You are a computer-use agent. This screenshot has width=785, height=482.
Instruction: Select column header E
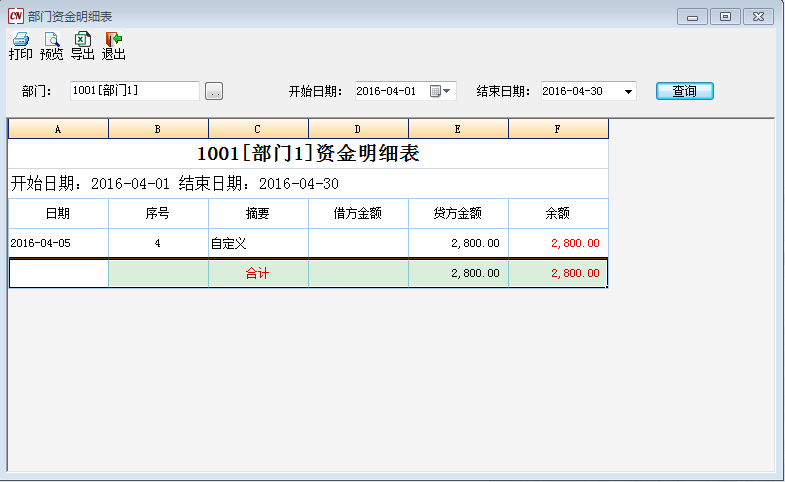coord(459,129)
